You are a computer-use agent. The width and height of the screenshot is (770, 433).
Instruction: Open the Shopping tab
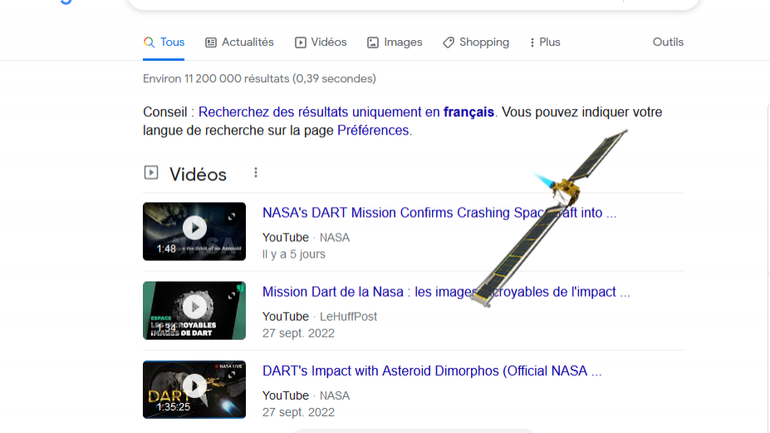[x=475, y=42]
